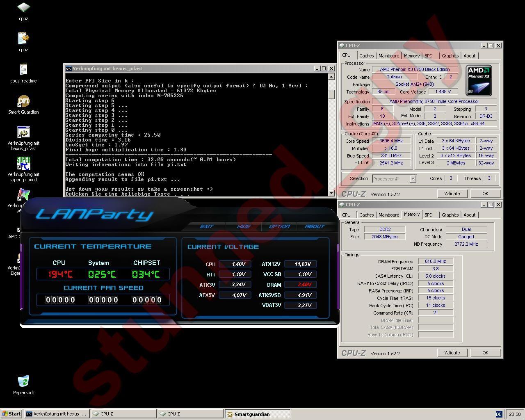
Task: Open the cpuz_readme text file icon
Action: (23, 70)
